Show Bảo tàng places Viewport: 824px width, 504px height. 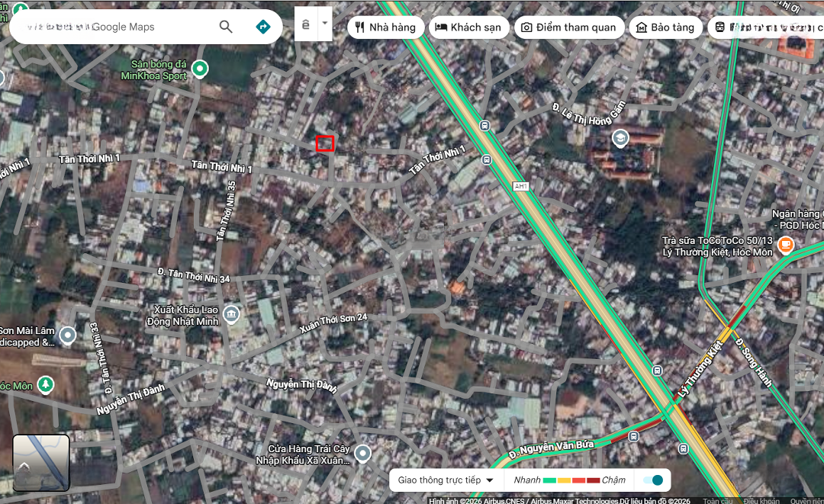point(665,27)
